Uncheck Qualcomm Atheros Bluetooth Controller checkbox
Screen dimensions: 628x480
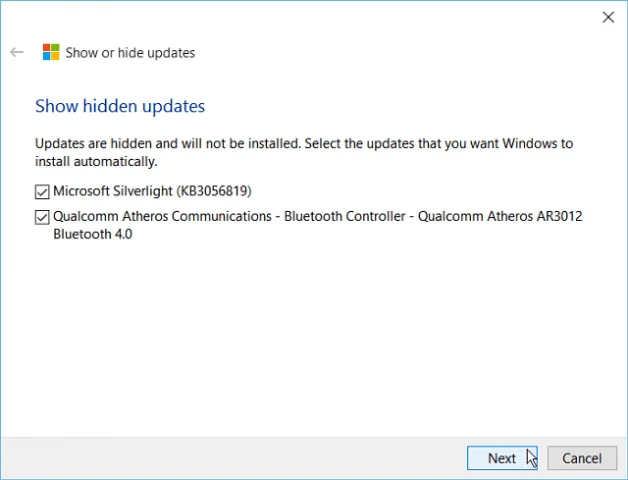point(42,217)
